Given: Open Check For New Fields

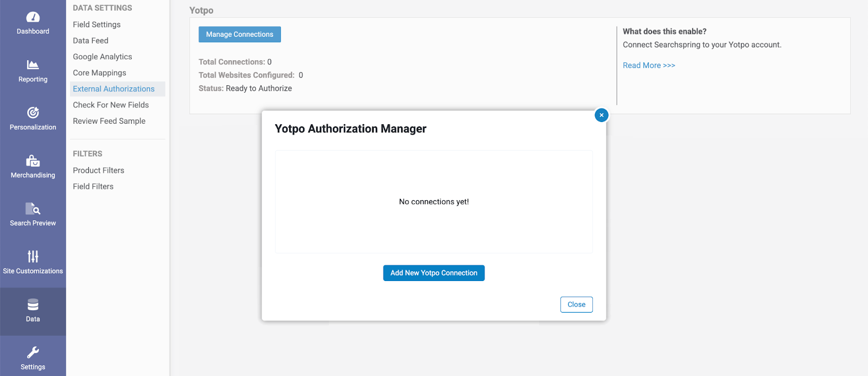Looking at the screenshot, I should coord(111,105).
